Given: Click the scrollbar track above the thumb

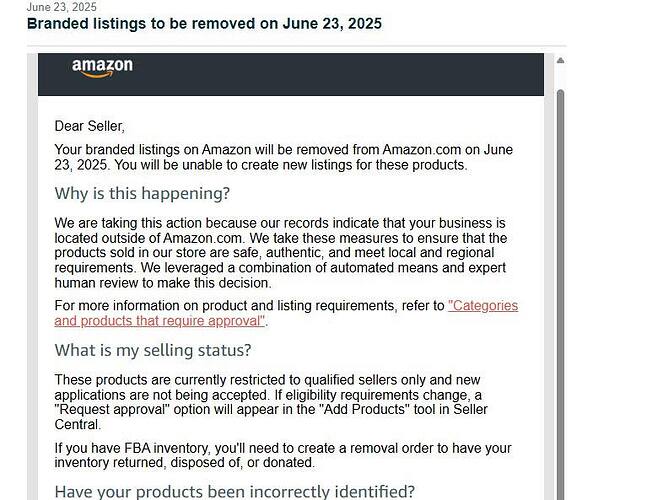Looking at the screenshot, I should [x=560, y=77].
